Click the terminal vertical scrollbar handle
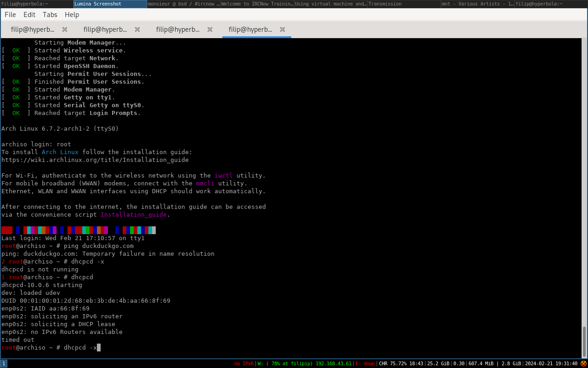 point(584,341)
